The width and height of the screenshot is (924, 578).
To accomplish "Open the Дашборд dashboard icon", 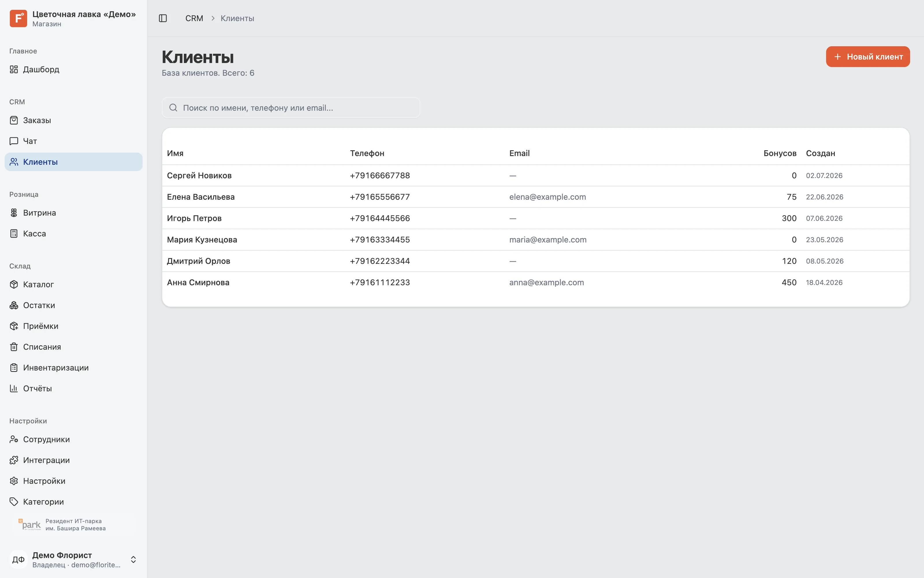I will click(14, 69).
